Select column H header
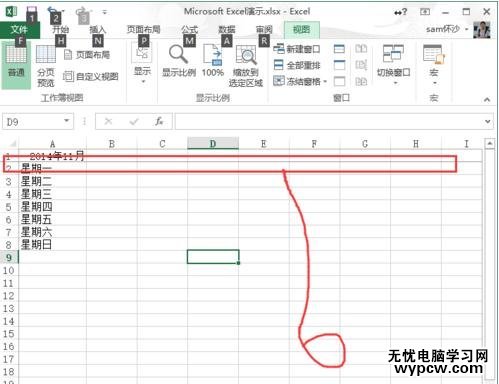 pos(416,144)
